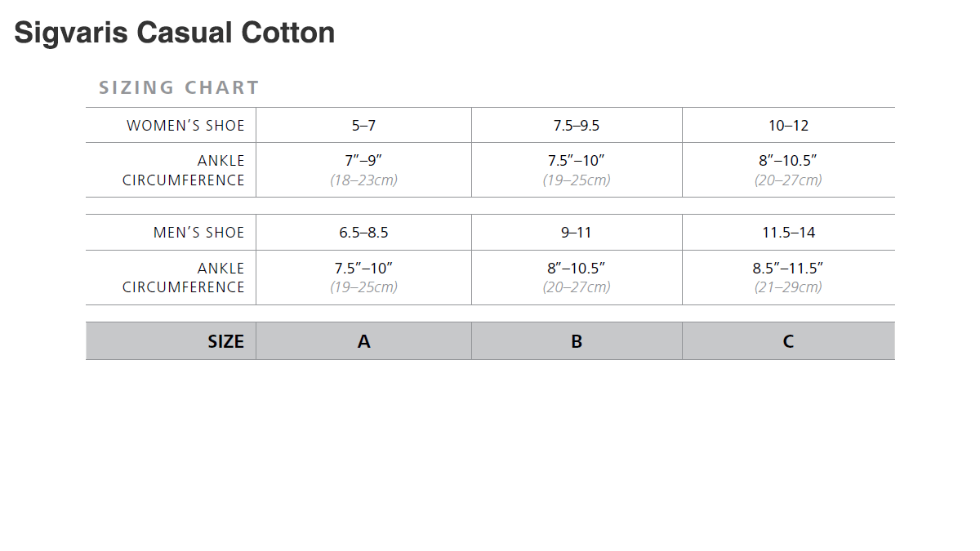
Task: Click the (18–23cm) metric measurement
Action: pyautogui.click(x=363, y=180)
